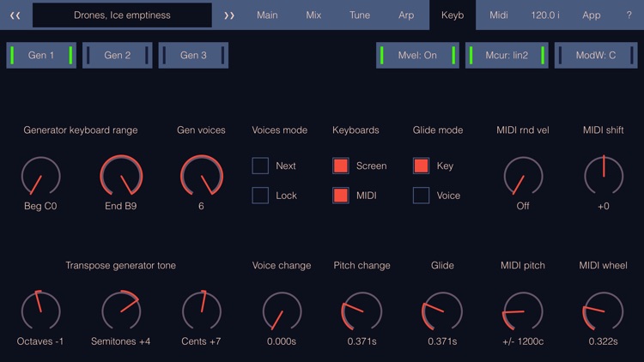This screenshot has width=644, height=362.
Task: Click the 120.0 i tempo display
Action: 545,15
